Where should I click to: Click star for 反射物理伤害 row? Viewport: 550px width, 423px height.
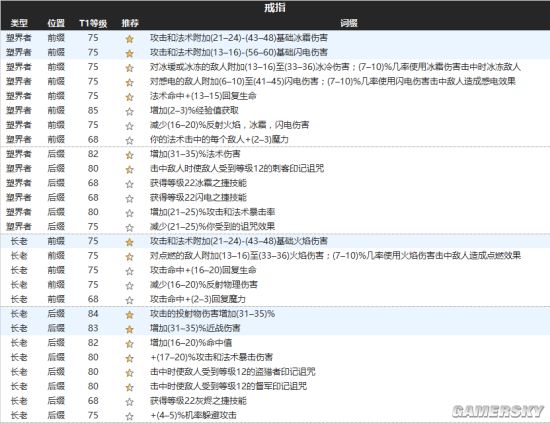coord(129,286)
